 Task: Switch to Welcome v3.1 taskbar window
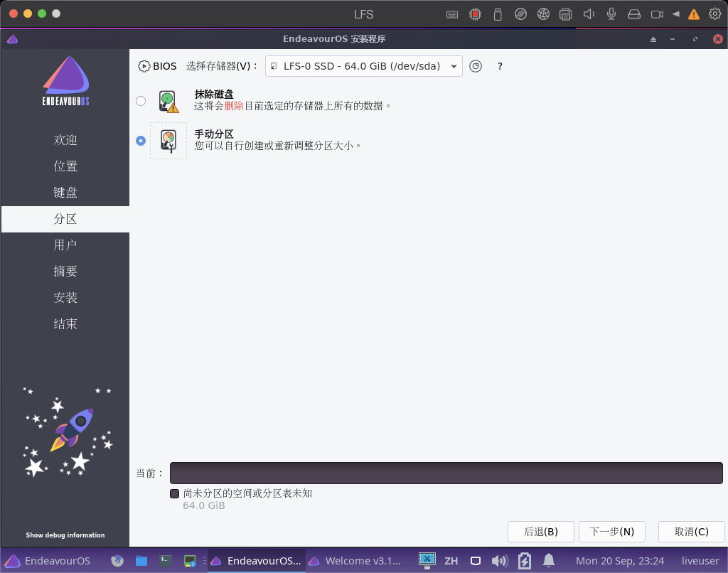pyautogui.click(x=355, y=561)
